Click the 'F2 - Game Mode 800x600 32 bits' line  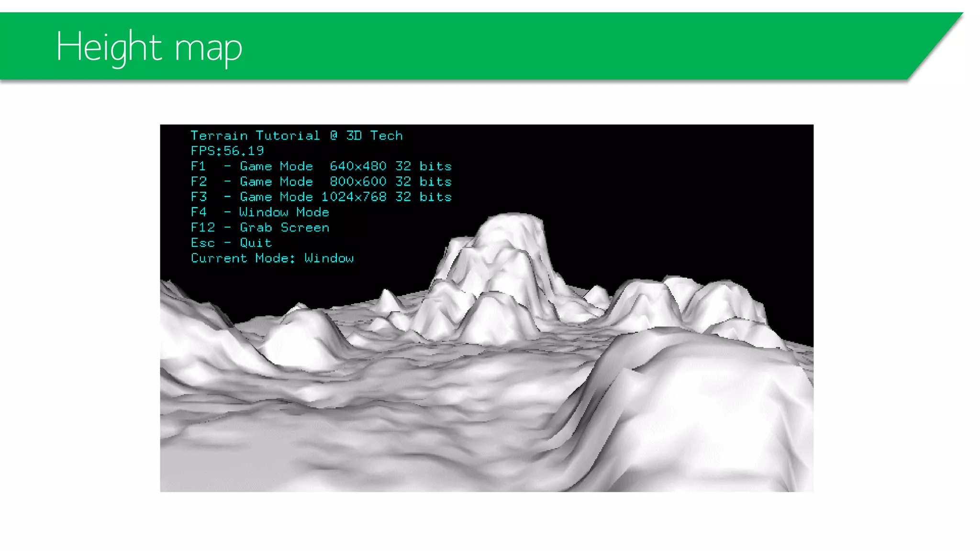321,182
